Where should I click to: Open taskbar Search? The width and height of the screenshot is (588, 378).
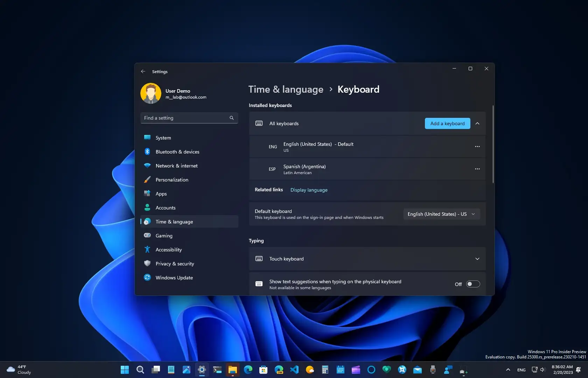pyautogui.click(x=140, y=370)
